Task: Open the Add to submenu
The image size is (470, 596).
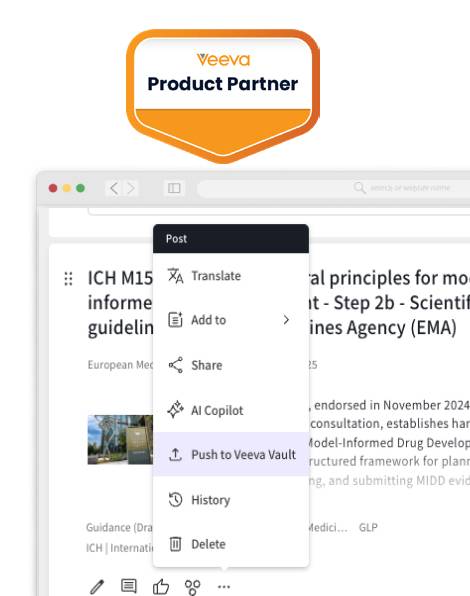Action: click(231, 320)
